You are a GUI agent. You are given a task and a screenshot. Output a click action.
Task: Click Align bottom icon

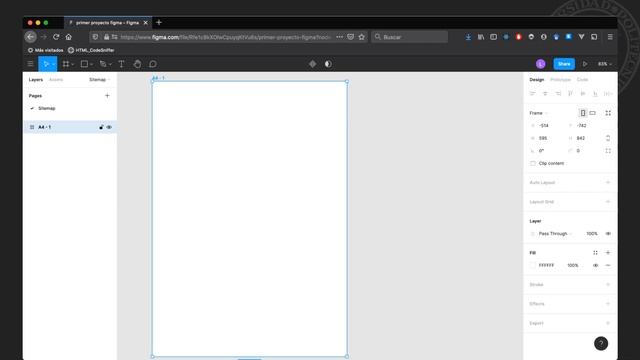pos(595,93)
